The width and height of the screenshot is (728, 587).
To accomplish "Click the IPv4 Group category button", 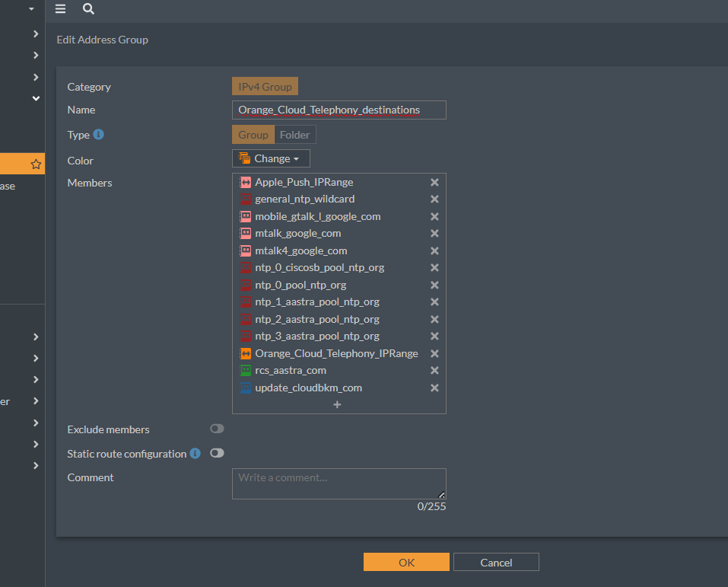I will (x=265, y=87).
